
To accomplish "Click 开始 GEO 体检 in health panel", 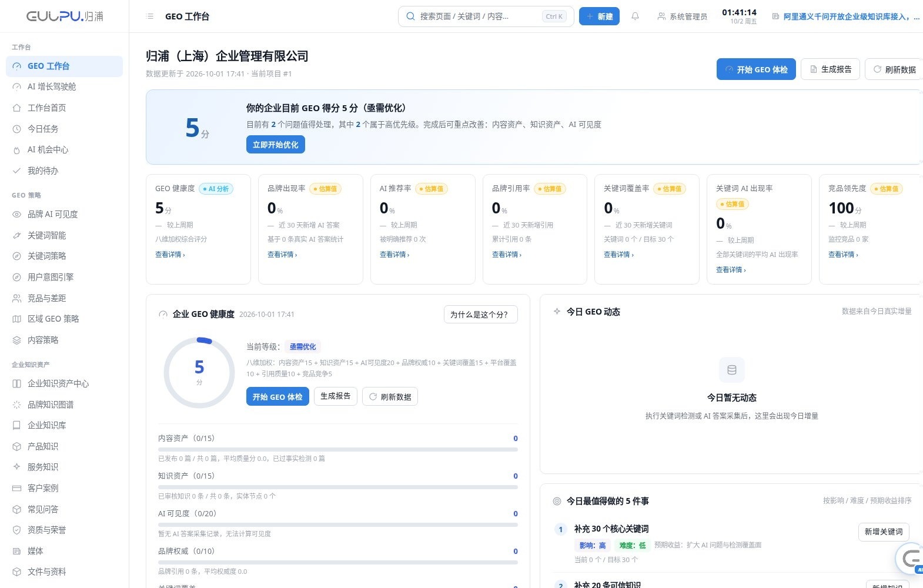I will tap(277, 397).
